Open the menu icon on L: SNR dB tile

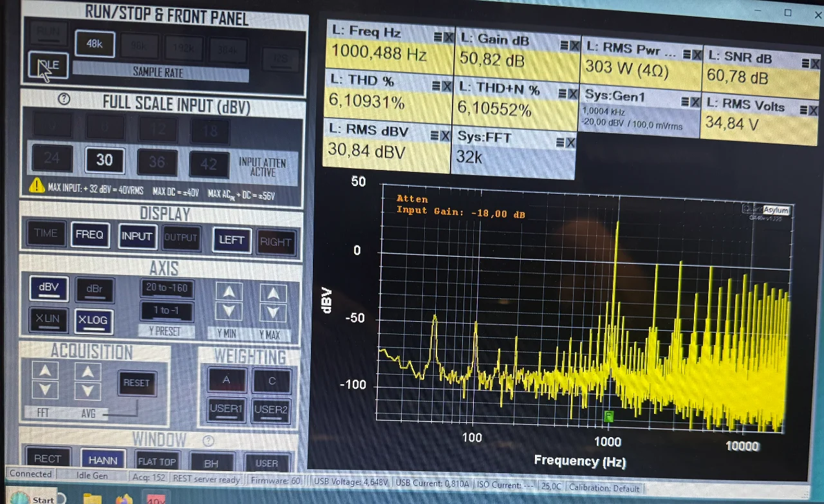coord(805,63)
